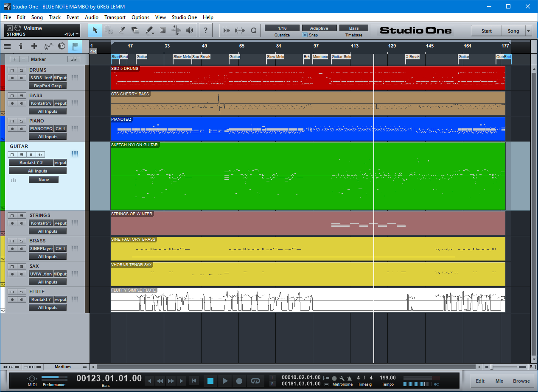
Task: Activate the Listen speaker tool
Action: [190, 30]
